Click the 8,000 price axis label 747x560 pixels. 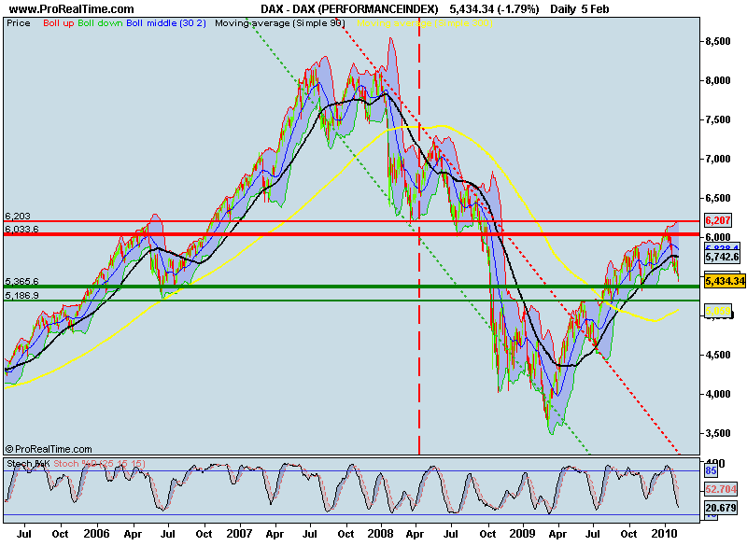(x=717, y=80)
